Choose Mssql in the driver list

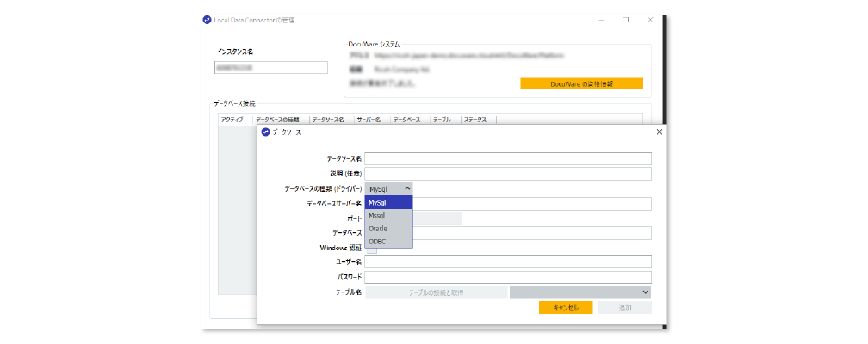point(389,216)
